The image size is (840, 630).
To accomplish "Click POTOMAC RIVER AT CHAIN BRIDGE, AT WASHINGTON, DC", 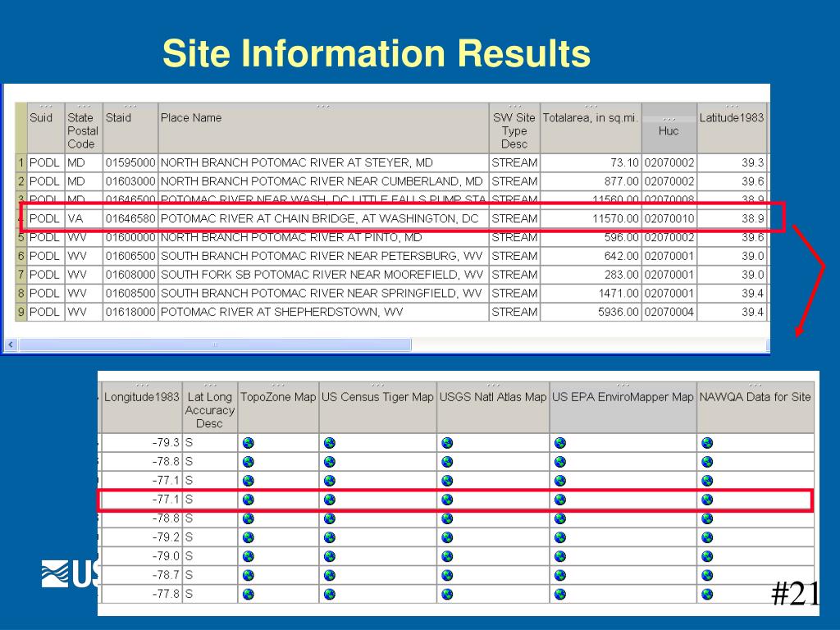I will pyautogui.click(x=323, y=218).
